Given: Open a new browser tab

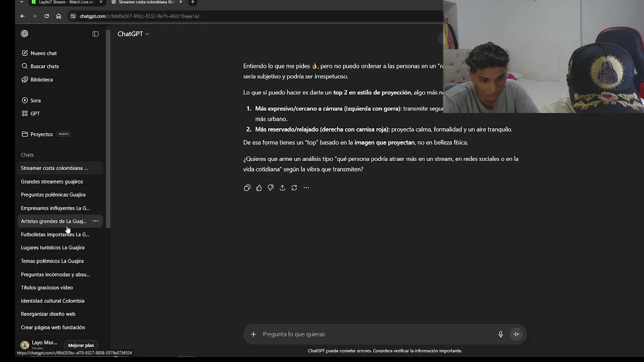Looking at the screenshot, I should click(193, 2).
